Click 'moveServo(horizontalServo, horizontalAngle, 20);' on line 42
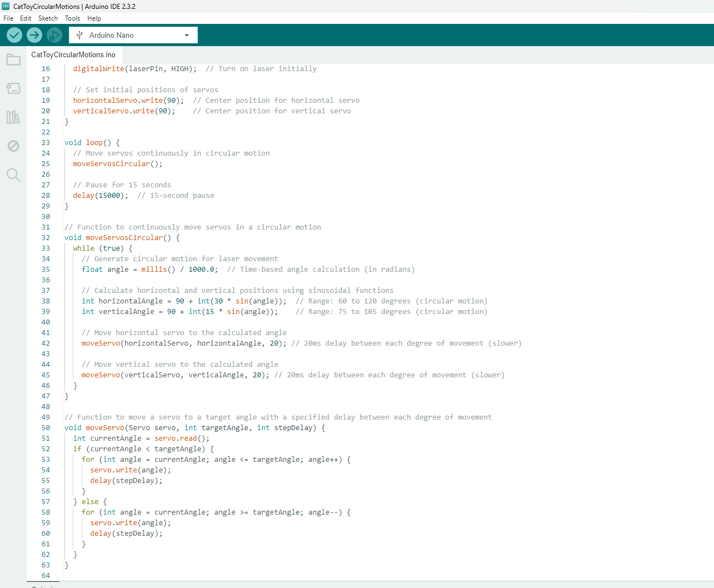The width and height of the screenshot is (714, 588). coord(184,343)
